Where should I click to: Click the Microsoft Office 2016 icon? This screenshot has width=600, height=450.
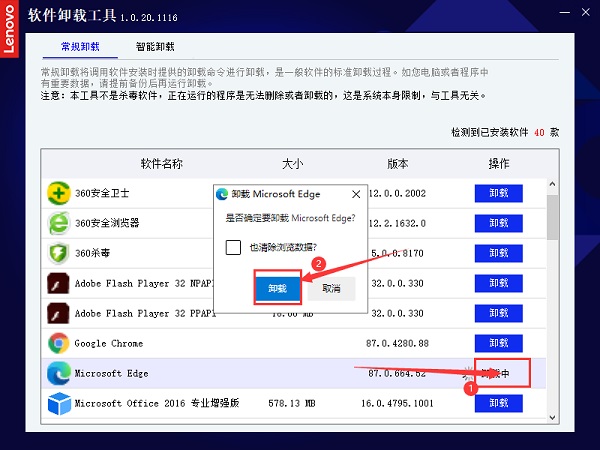coord(59,403)
